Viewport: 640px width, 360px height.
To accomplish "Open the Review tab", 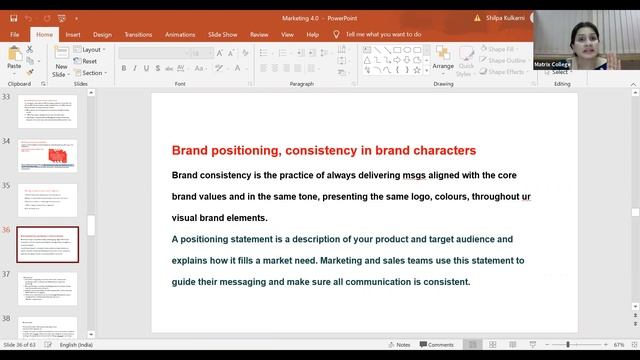I will (x=259, y=35).
